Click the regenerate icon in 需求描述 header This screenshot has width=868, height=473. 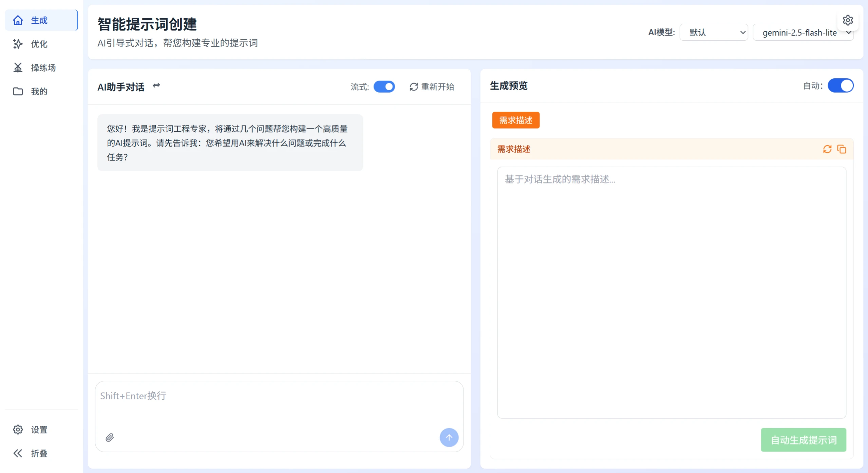click(827, 149)
